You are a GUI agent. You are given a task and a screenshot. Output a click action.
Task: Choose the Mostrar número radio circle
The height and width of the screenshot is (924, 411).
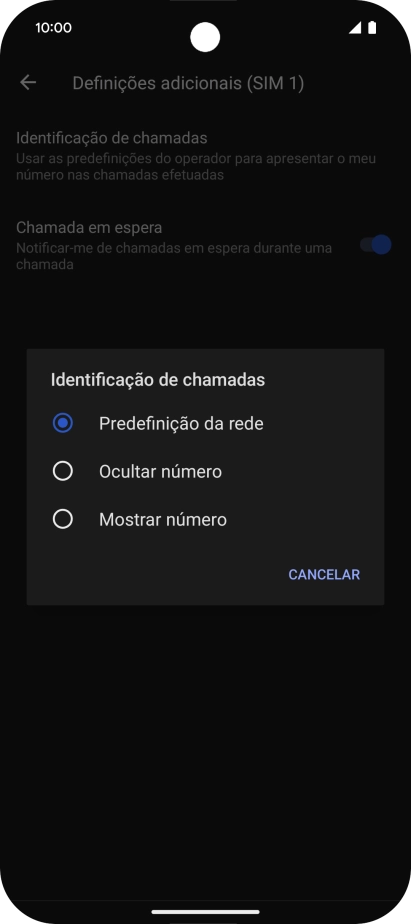(x=63, y=519)
